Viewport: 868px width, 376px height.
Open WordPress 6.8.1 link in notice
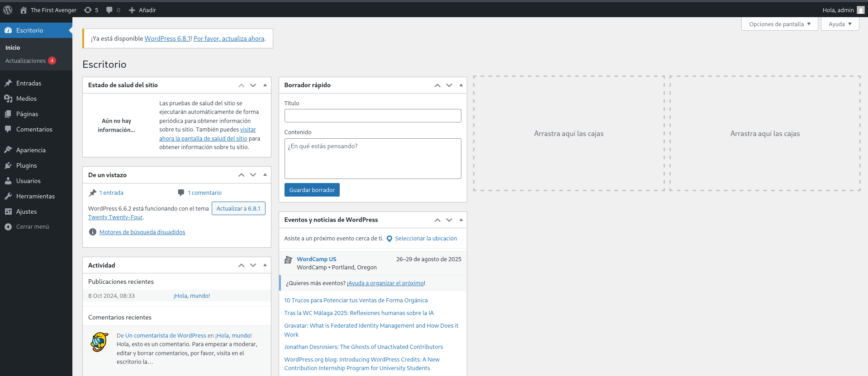pyautogui.click(x=167, y=38)
